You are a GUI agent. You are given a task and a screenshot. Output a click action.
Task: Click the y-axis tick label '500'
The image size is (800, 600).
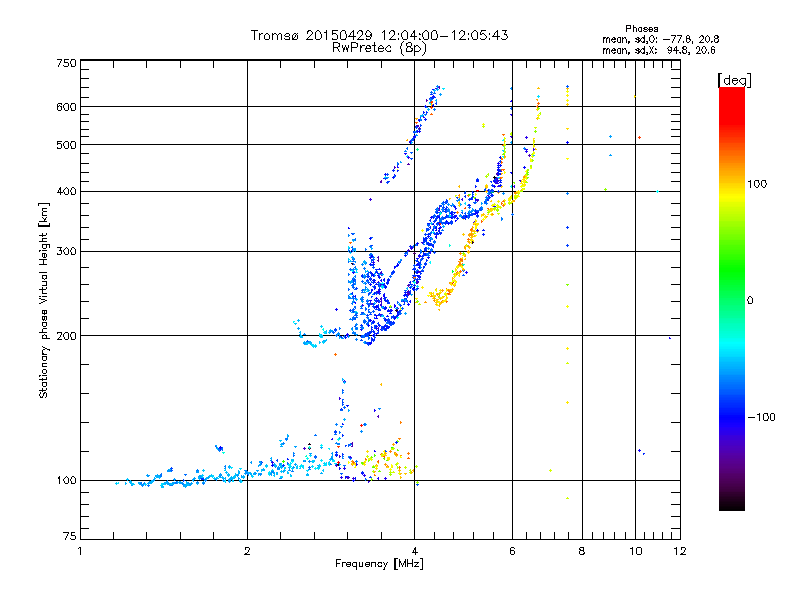pyautogui.click(x=66, y=145)
